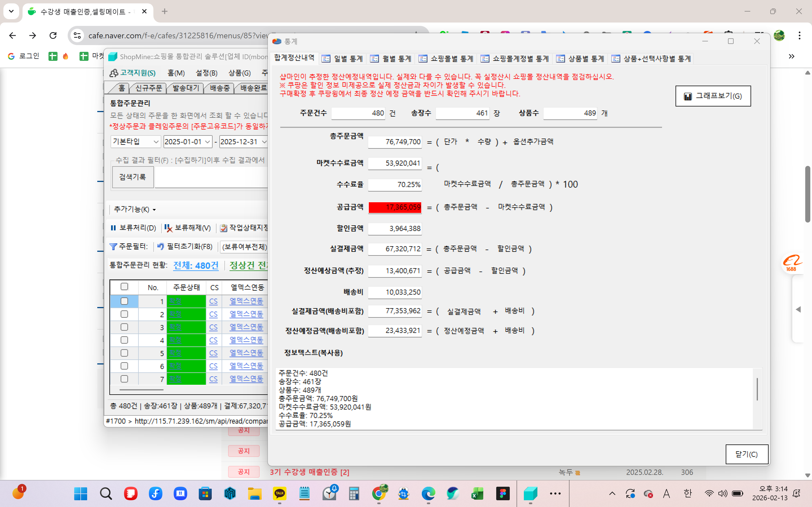Open KakaoTalk from the taskbar
Image resolution: width=812 pixels, height=507 pixels.
click(x=279, y=493)
